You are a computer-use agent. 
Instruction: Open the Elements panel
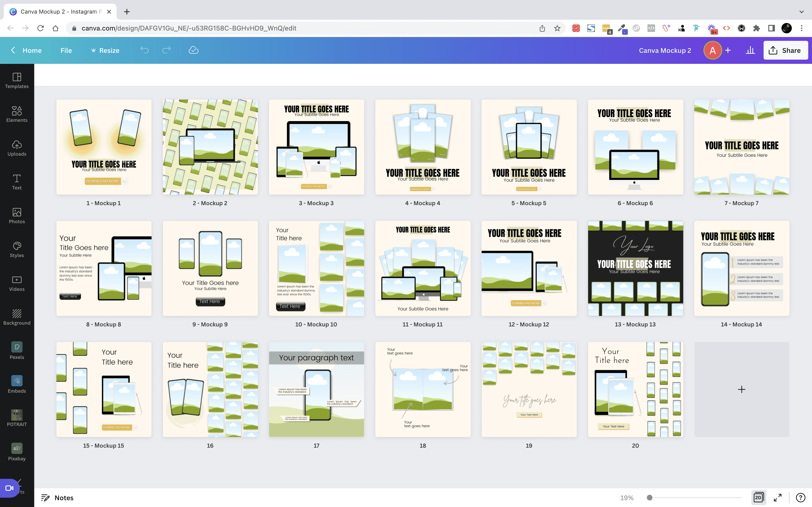pyautogui.click(x=17, y=114)
